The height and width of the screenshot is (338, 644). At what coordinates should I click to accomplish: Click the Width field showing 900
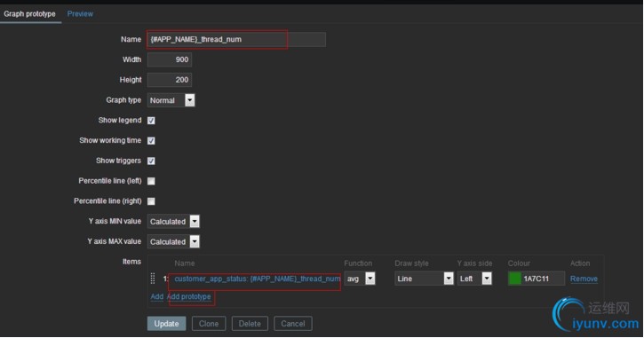[169, 59]
